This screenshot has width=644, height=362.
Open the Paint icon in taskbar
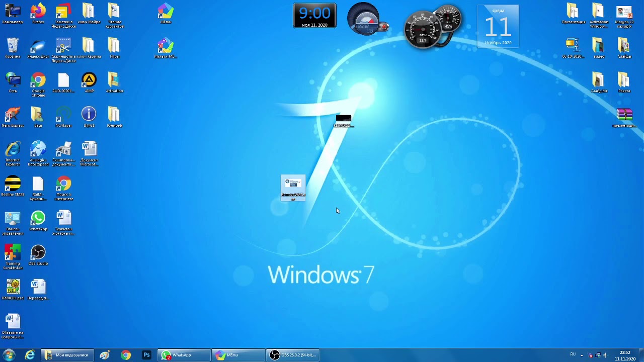(105, 355)
